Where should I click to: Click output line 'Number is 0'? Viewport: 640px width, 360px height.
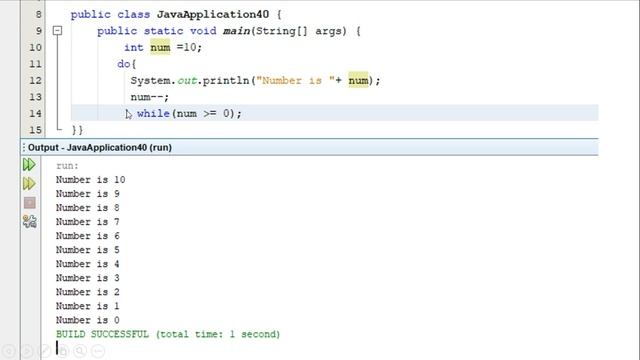[88, 320]
